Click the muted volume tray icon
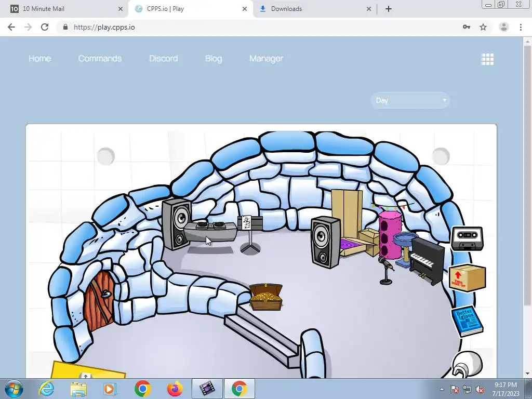Screen dimensions: 532x399 click(x=480, y=390)
